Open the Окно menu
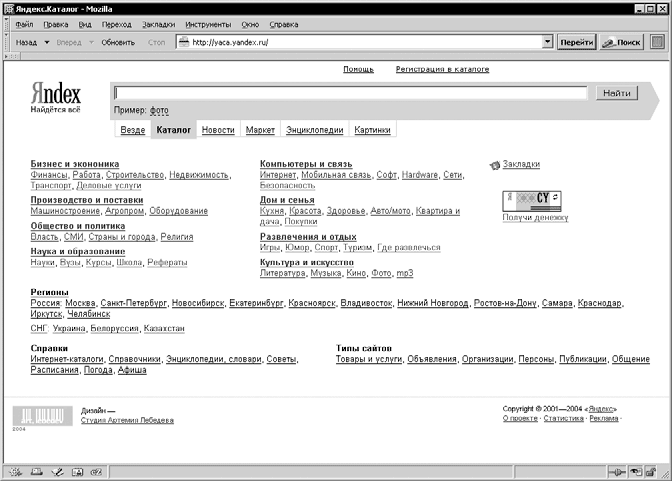 click(250, 24)
